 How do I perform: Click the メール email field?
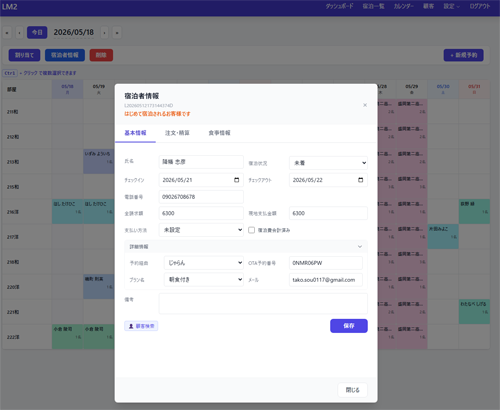[x=326, y=280]
